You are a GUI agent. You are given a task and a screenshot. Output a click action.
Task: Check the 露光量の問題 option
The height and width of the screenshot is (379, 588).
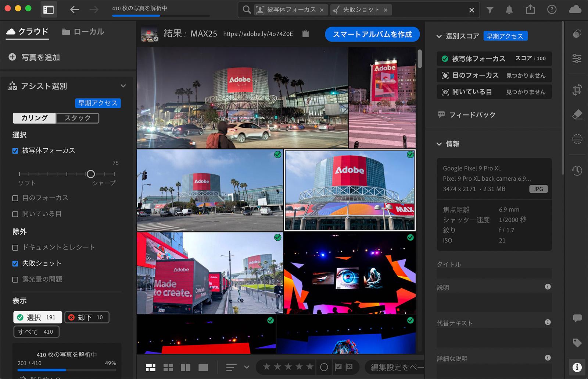pyautogui.click(x=15, y=279)
